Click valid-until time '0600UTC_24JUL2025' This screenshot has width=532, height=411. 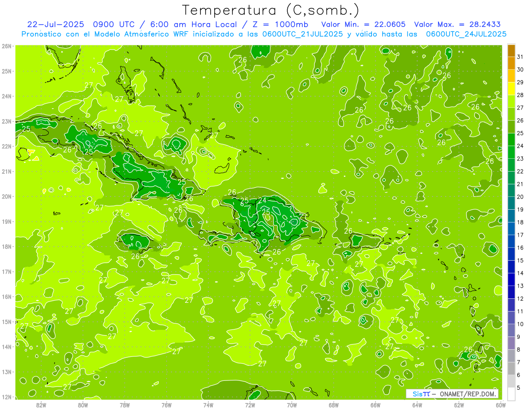[466, 34]
